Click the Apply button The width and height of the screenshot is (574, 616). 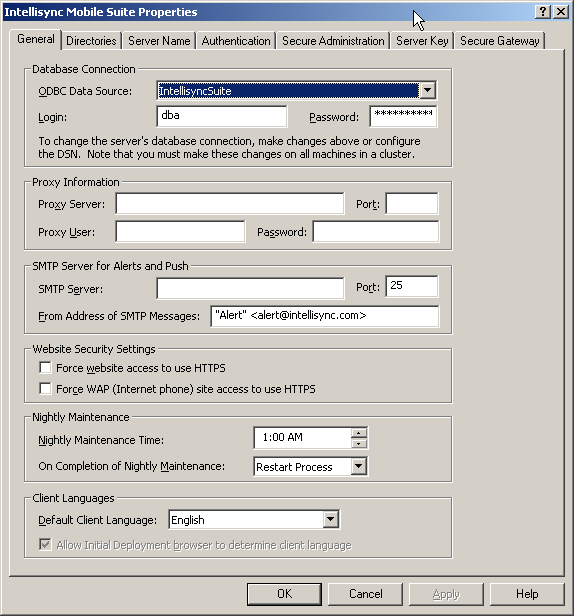tap(446, 594)
